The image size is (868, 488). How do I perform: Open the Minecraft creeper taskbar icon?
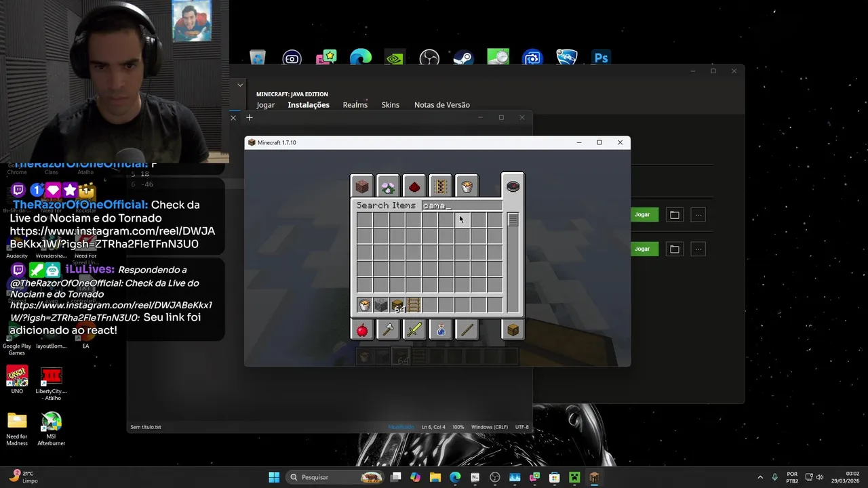coord(574,477)
